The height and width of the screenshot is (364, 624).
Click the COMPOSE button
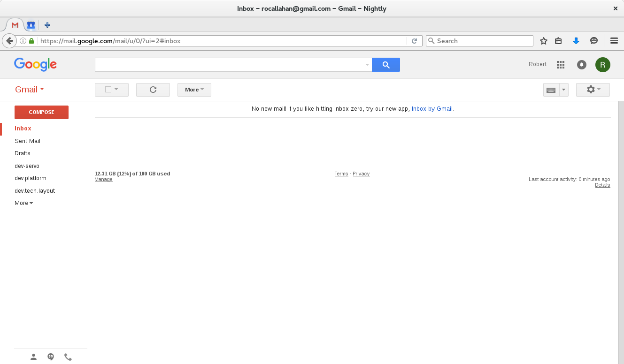point(41,112)
